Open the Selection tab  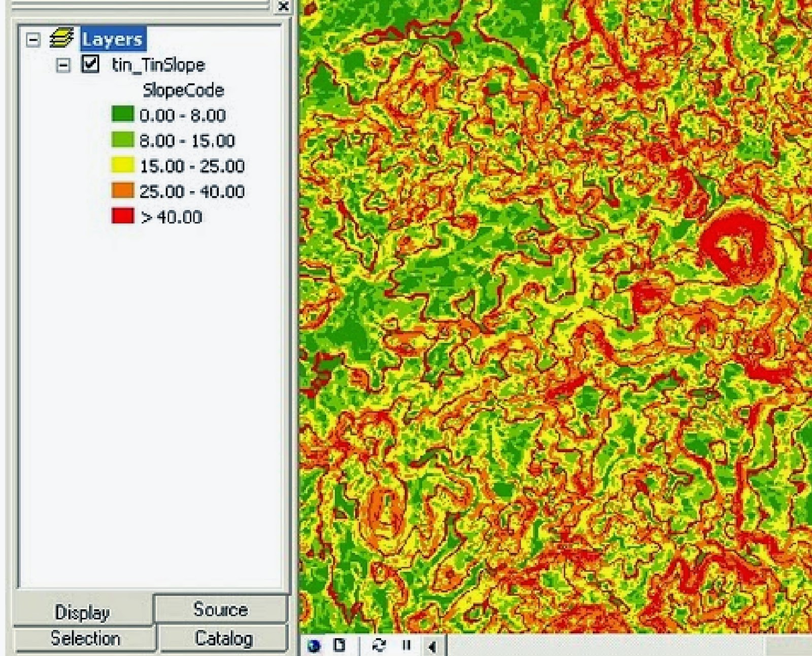(84, 638)
